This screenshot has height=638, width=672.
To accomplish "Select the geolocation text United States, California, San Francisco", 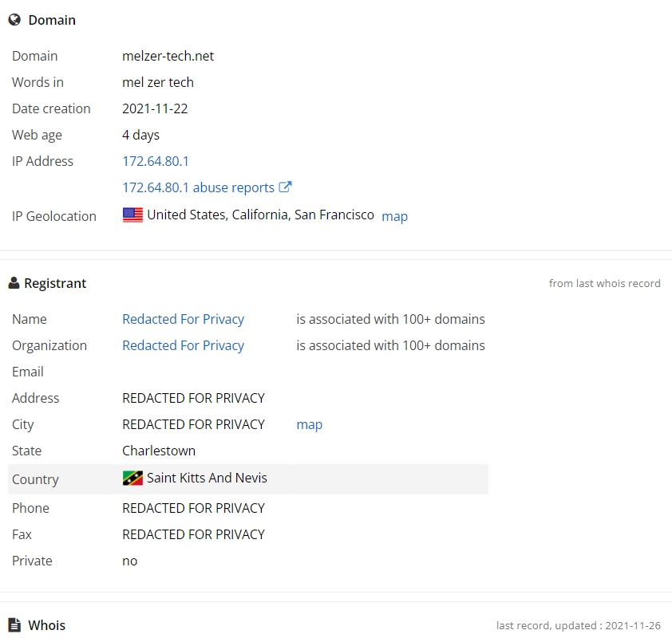I will 260,215.
